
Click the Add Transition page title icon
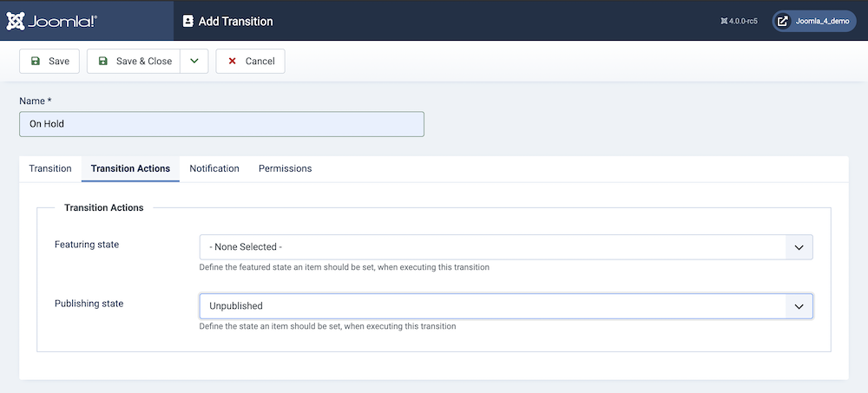(188, 21)
